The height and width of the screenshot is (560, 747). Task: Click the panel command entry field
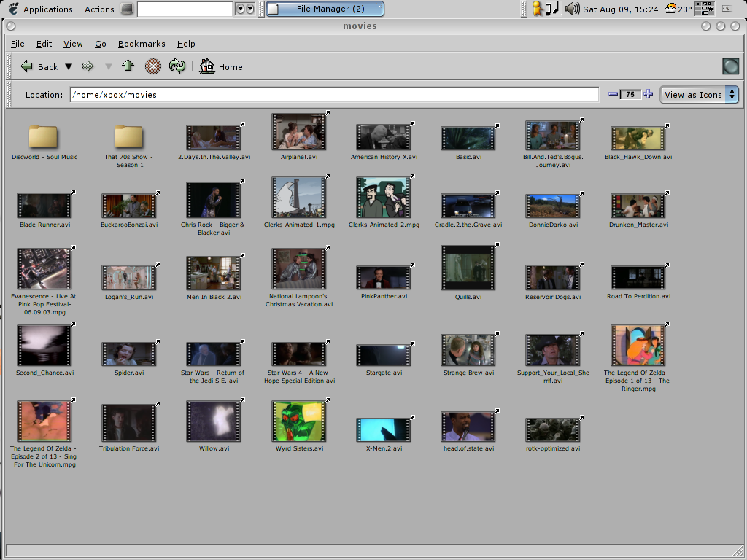(x=185, y=9)
